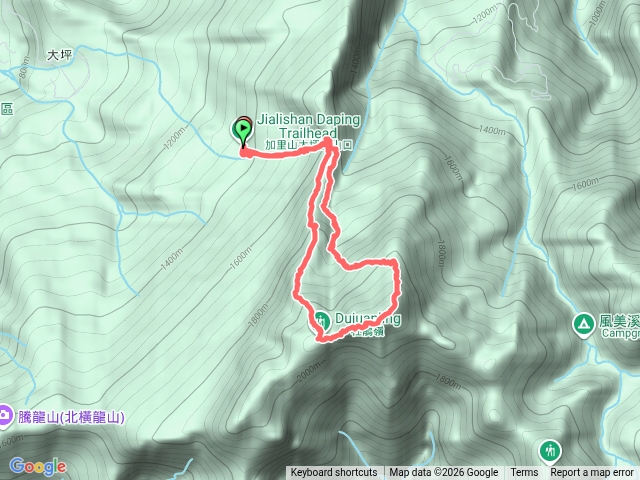The width and height of the screenshot is (640, 480).
Task: Click Report a map error
Action: [x=591, y=473]
